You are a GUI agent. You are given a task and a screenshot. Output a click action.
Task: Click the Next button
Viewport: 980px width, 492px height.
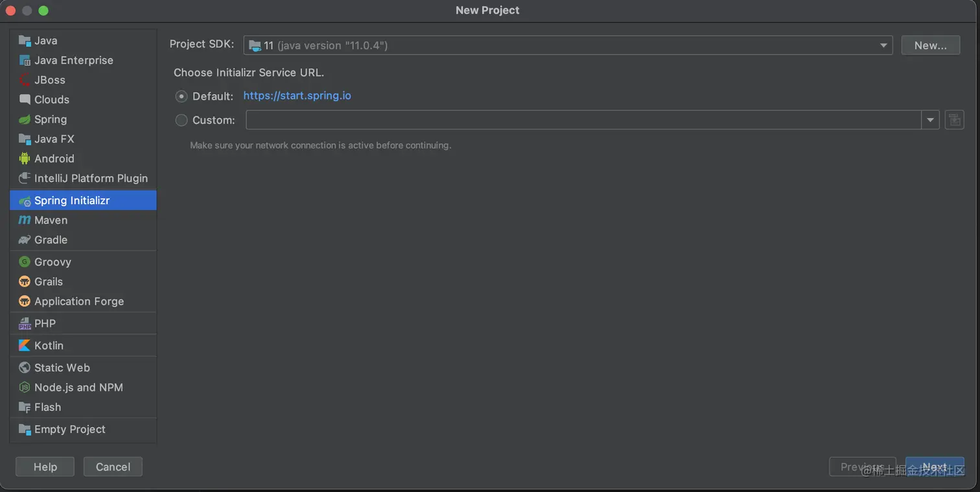[x=935, y=467]
